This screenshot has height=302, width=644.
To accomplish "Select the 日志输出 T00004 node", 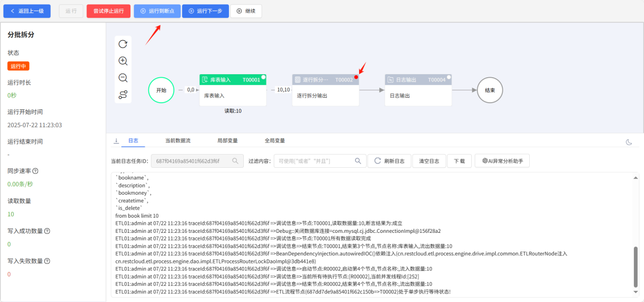I will coord(418,90).
